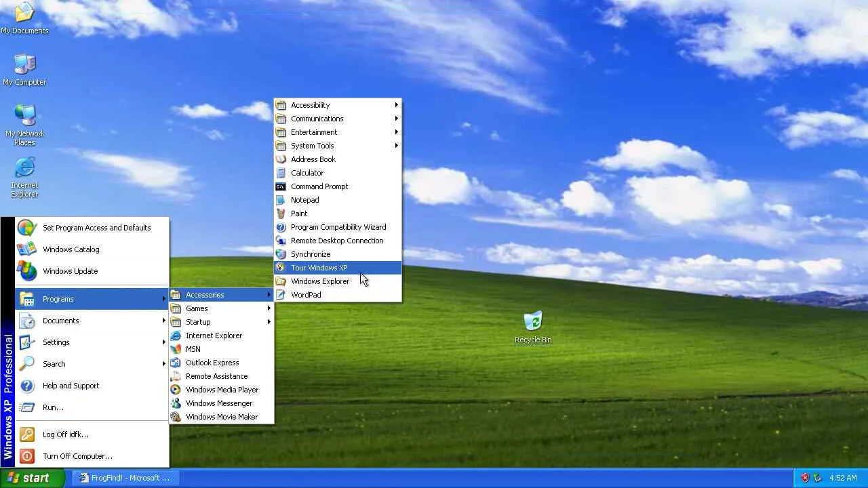Click the MSN butterfly icon
Screen dimensions: 868x488
tap(176, 349)
